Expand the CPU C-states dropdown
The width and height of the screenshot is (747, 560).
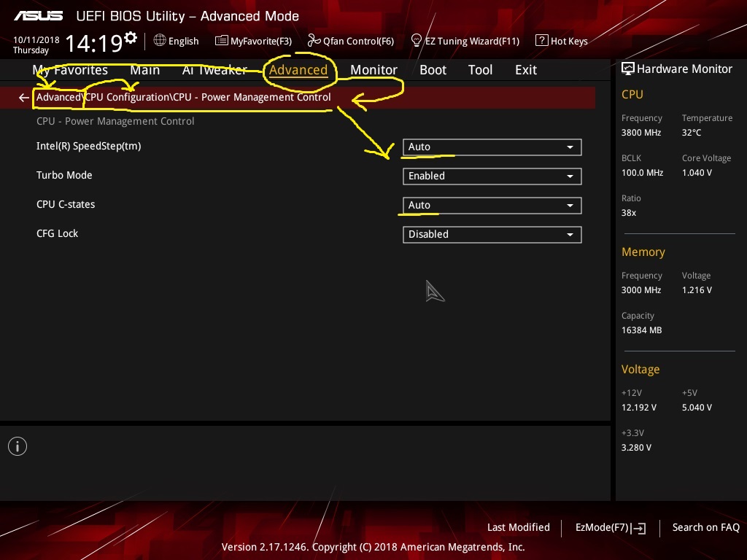point(492,205)
